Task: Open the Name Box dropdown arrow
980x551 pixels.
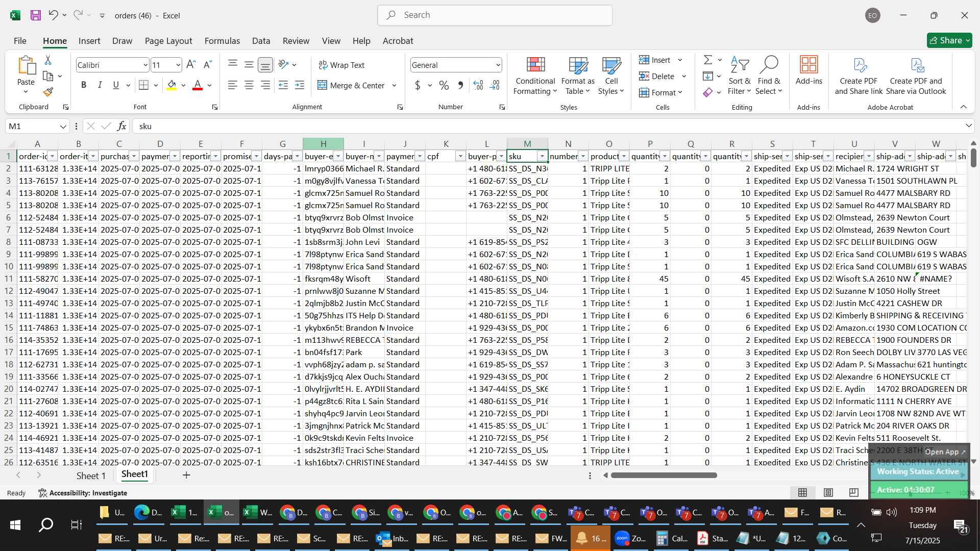Action: coord(63,127)
